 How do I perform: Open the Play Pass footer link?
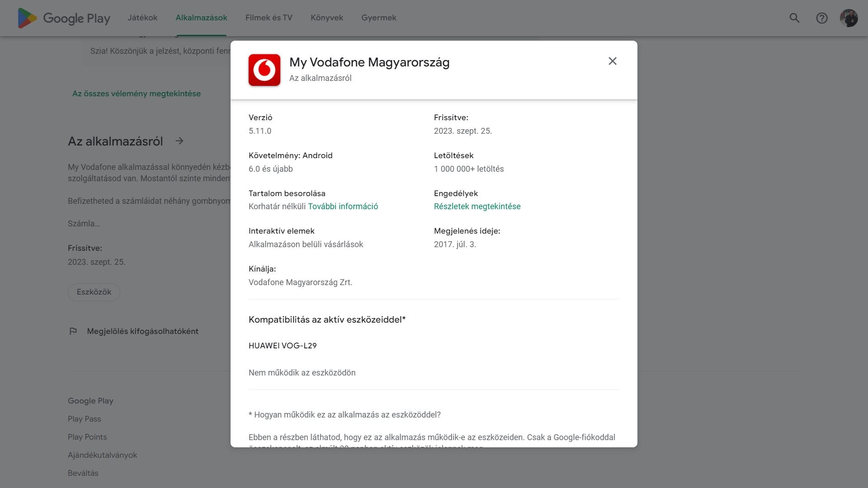click(x=85, y=419)
